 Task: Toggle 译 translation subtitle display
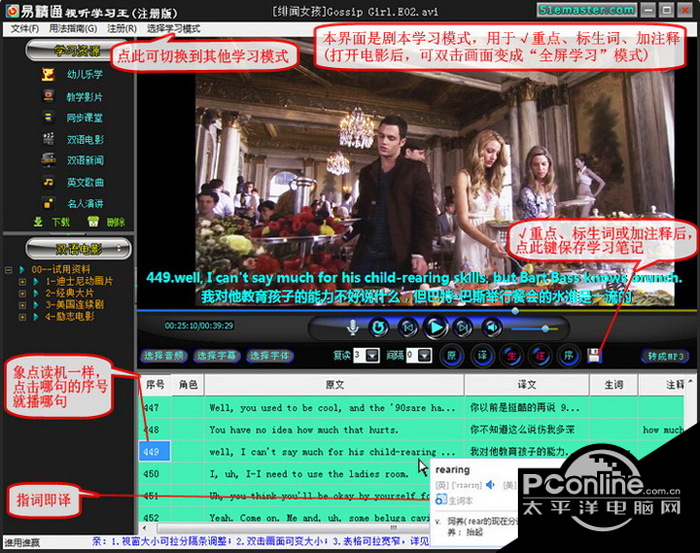[482, 356]
